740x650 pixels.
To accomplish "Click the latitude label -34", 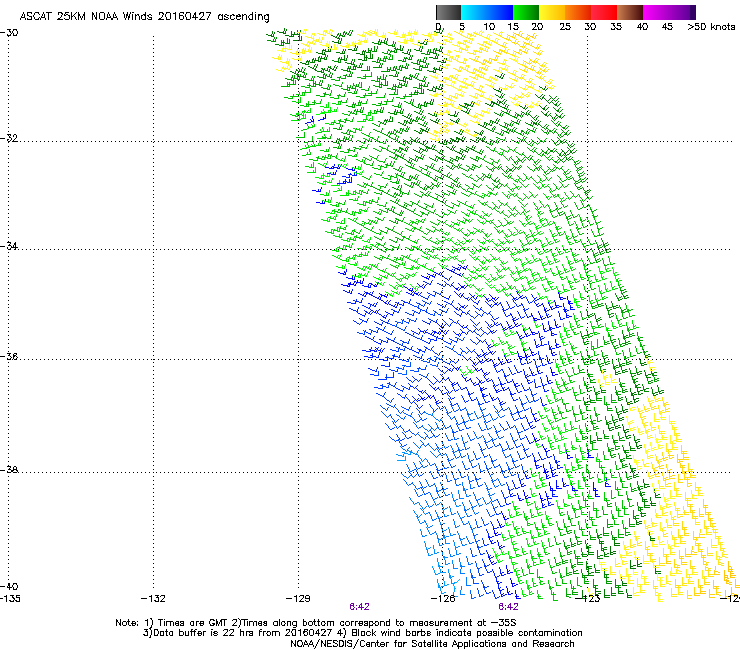I will [9, 246].
